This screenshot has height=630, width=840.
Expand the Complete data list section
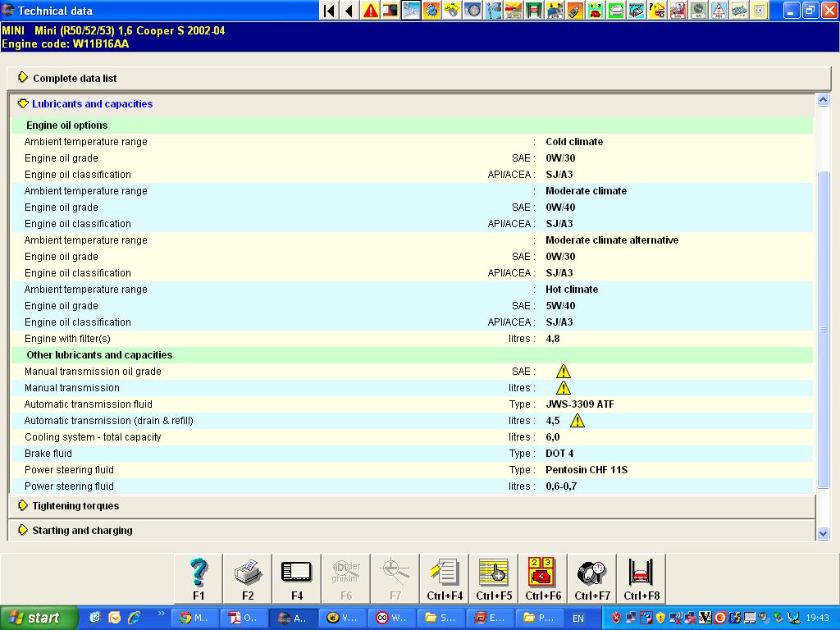click(x=75, y=79)
